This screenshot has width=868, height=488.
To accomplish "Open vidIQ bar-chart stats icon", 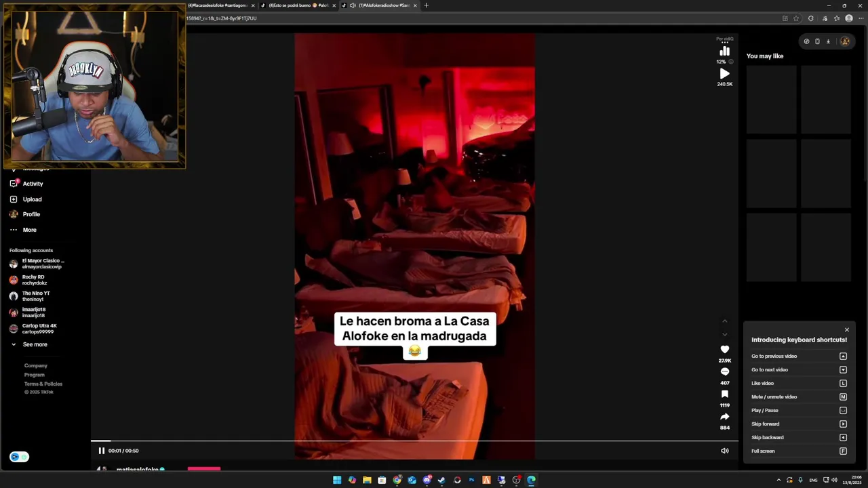I will click(724, 51).
